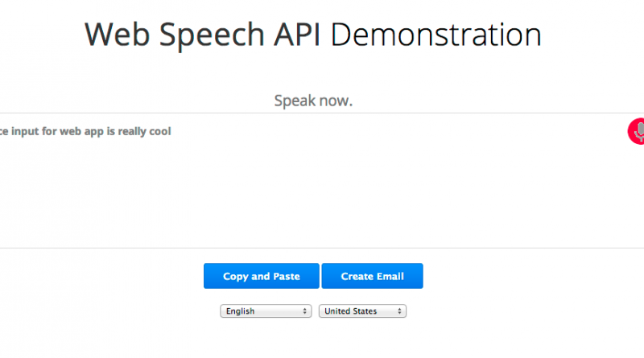Click the word "Email" on the blue button
Image resolution: width=644 pixels, height=358 pixels.
[389, 276]
